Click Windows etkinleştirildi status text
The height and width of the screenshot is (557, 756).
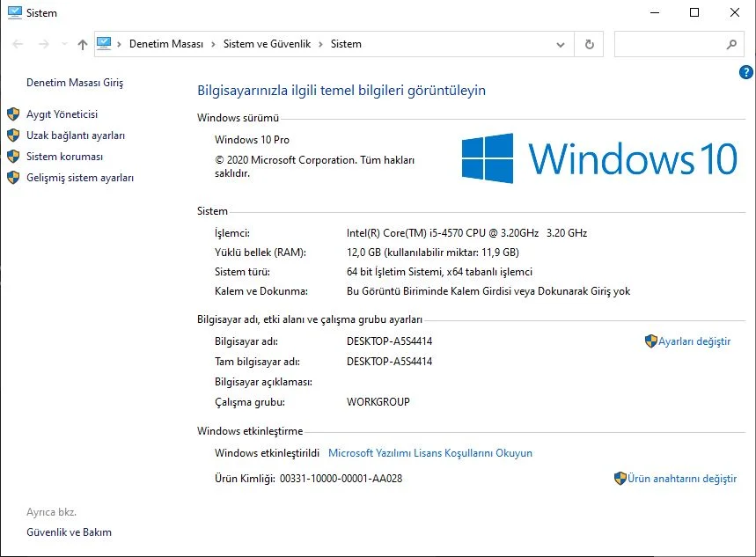point(267,453)
